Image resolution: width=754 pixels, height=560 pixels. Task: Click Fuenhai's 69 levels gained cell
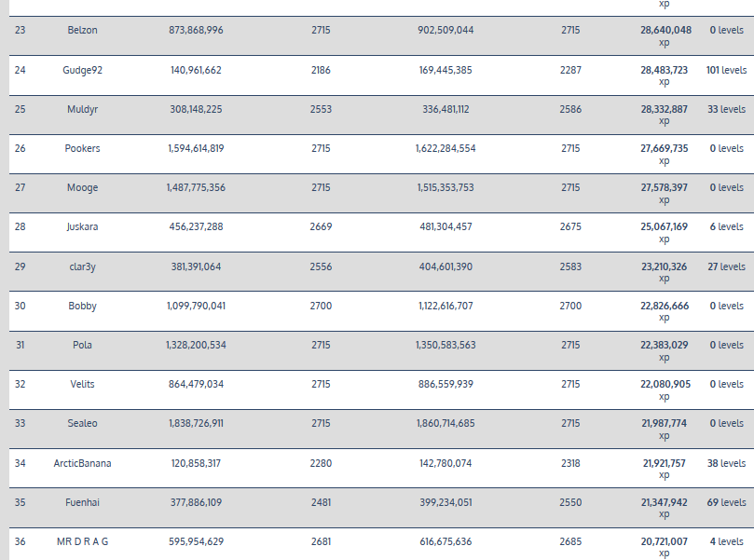pos(725,502)
